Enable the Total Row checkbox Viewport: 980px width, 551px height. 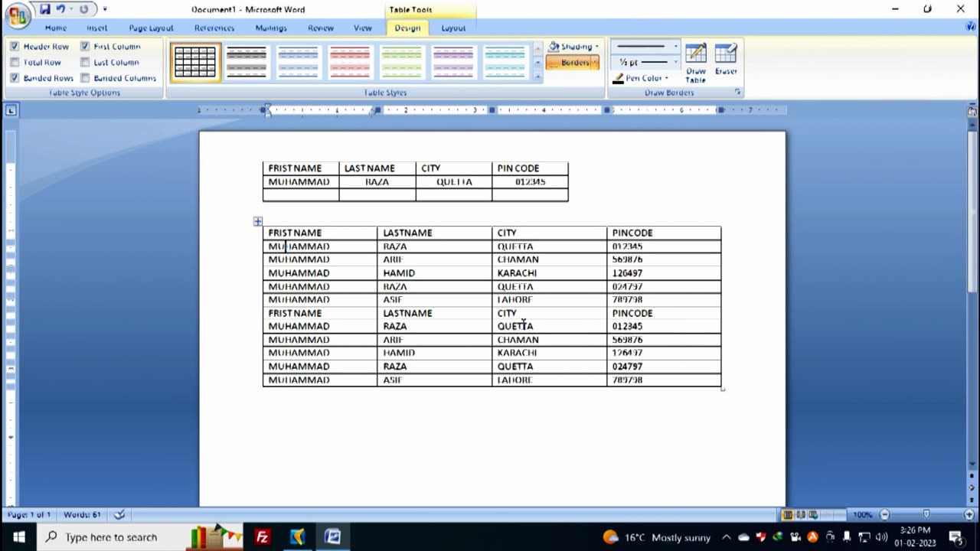pos(15,63)
